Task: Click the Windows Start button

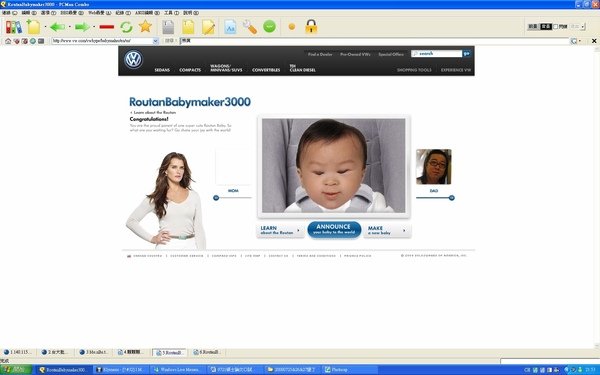Action: [x=16, y=370]
